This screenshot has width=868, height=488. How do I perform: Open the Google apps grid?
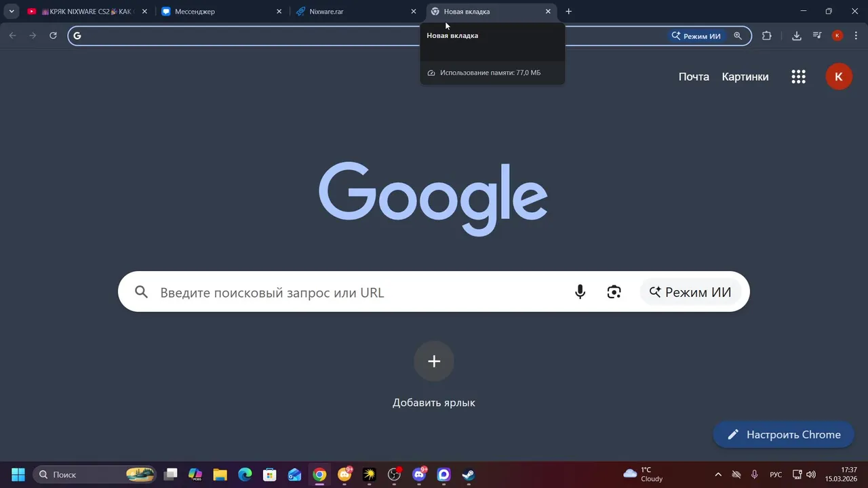pos(798,77)
